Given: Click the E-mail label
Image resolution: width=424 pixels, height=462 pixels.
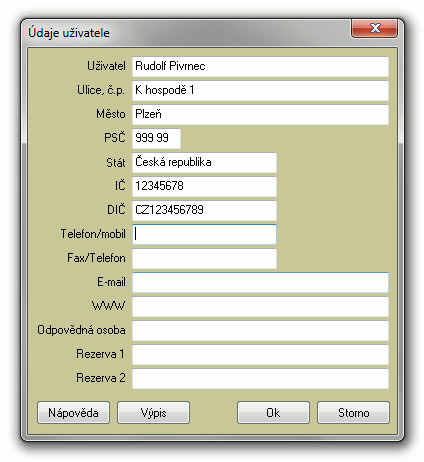Looking at the screenshot, I should click(x=111, y=282).
